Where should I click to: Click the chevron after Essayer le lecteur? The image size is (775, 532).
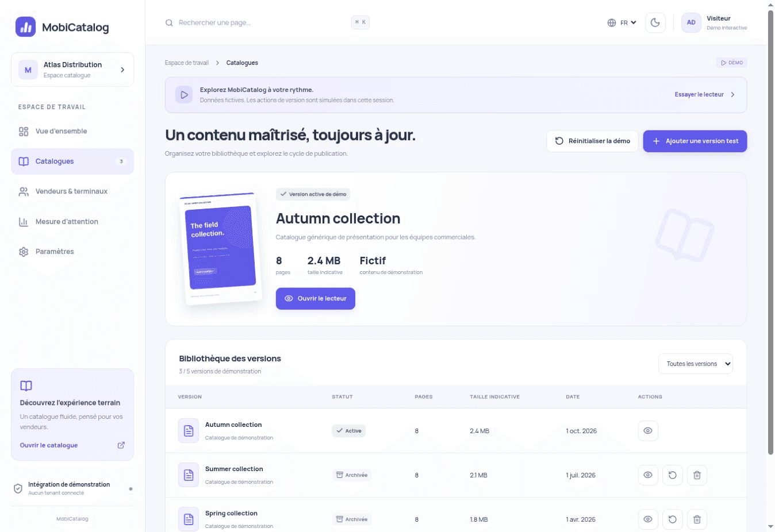(x=732, y=95)
